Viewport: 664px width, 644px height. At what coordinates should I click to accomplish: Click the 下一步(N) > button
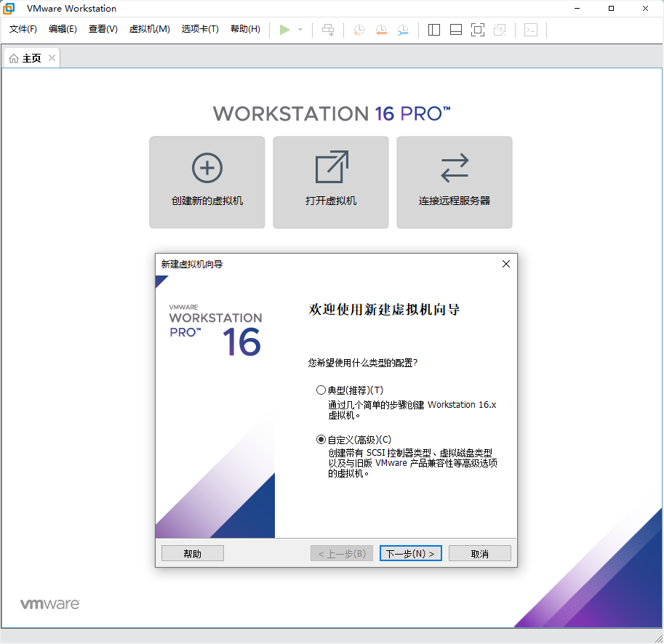[411, 553]
